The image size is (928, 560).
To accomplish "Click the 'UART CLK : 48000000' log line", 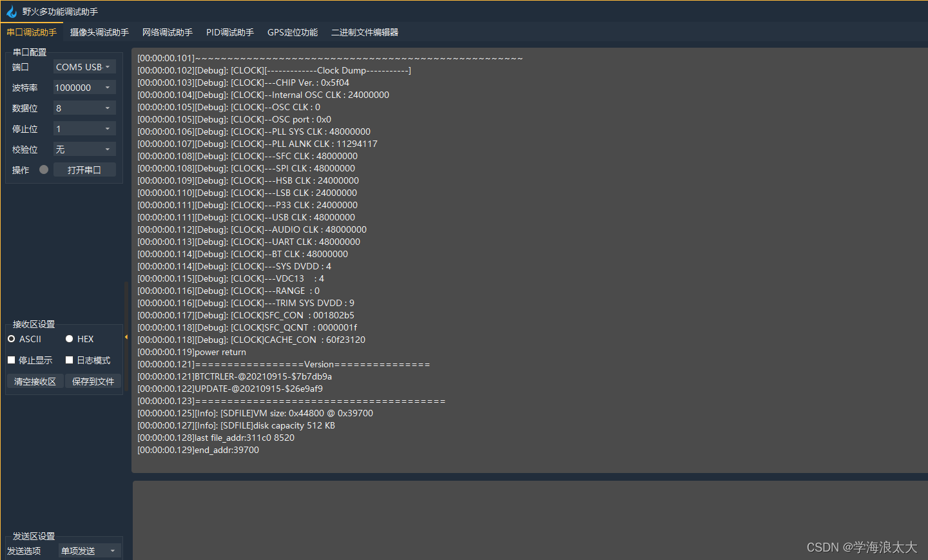I will coord(249,242).
